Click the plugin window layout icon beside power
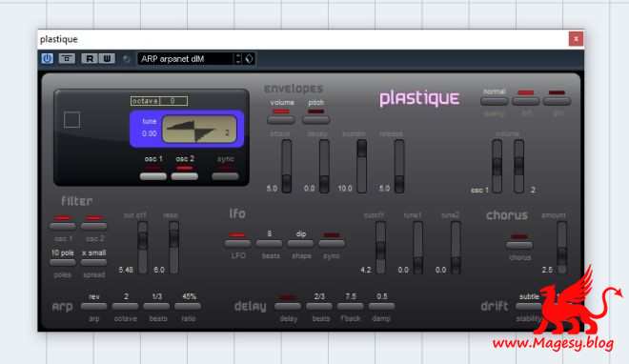This screenshot has width=629, height=364. (x=67, y=58)
